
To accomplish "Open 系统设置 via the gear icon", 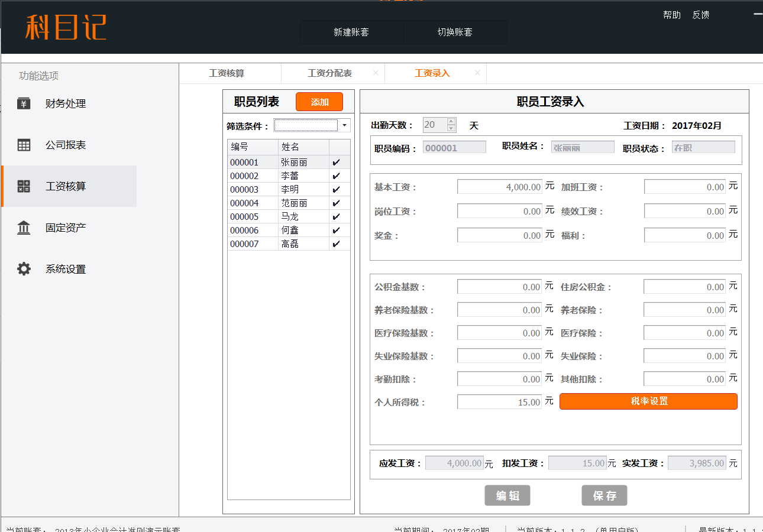I will (x=24, y=269).
